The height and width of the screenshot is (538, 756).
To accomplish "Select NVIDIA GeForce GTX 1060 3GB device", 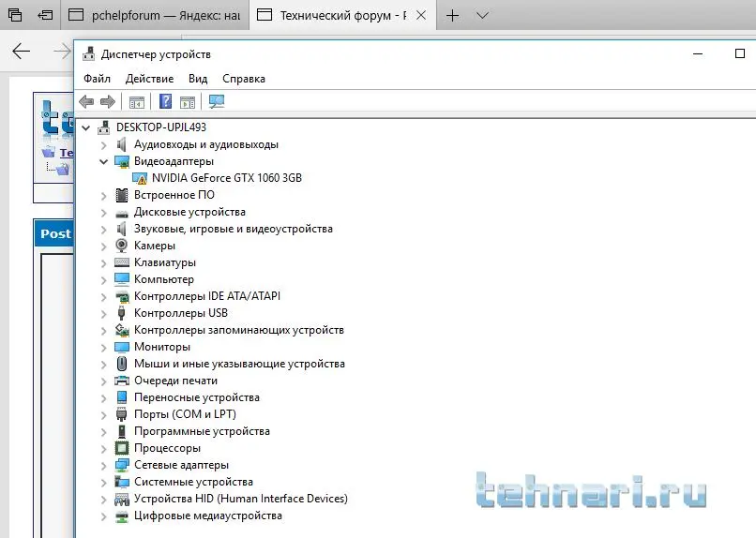I will [227, 178].
